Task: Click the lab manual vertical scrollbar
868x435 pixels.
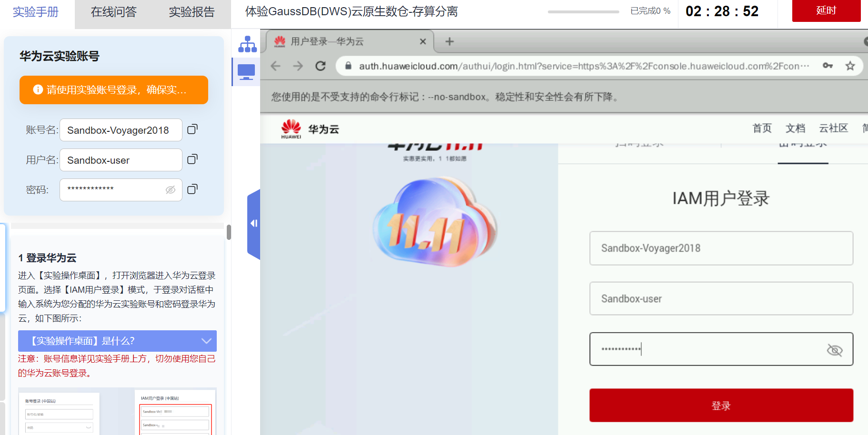Action: (229, 232)
